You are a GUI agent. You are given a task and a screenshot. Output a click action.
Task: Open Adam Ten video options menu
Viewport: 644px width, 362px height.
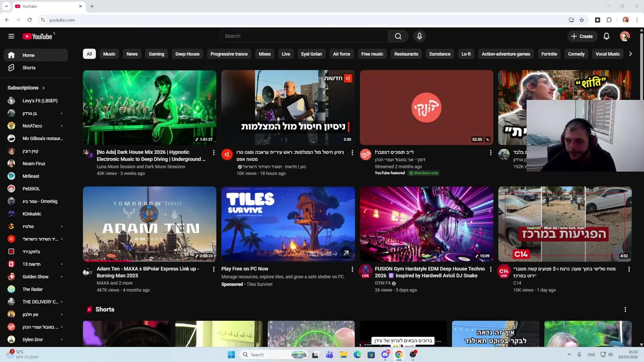[213, 269]
